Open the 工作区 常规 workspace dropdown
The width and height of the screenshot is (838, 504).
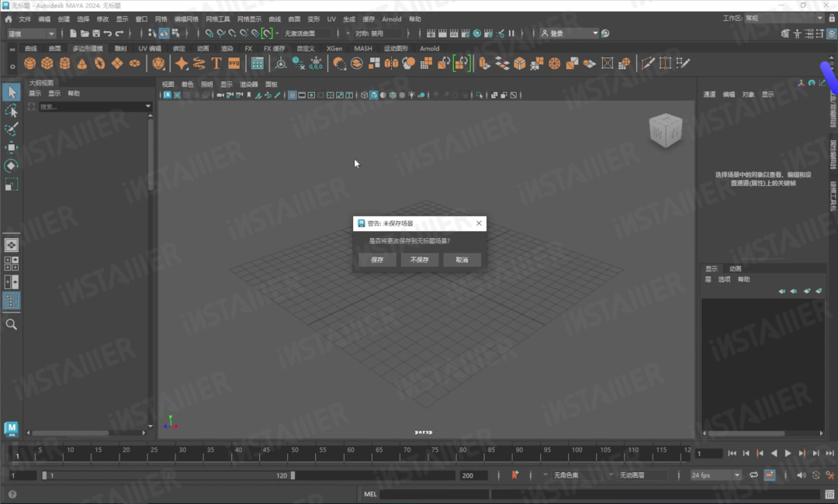[784, 18]
